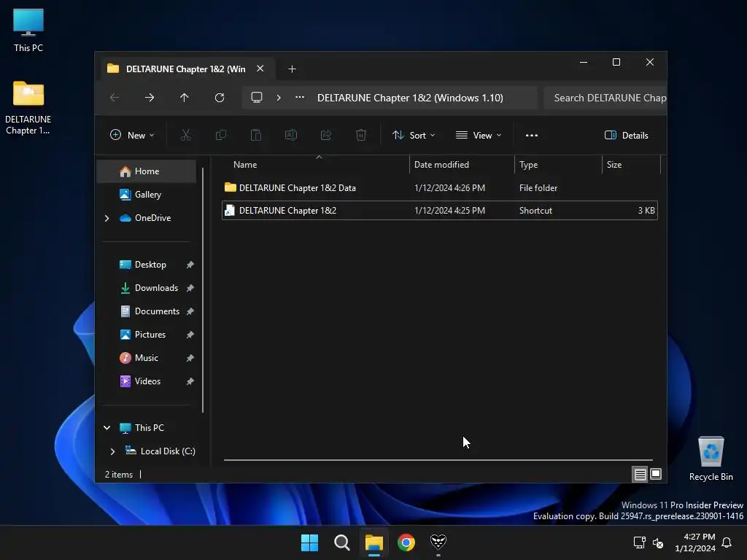747x560 pixels.
Task: Open the New item dropdown
Action: pyautogui.click(x=132, y=135)
